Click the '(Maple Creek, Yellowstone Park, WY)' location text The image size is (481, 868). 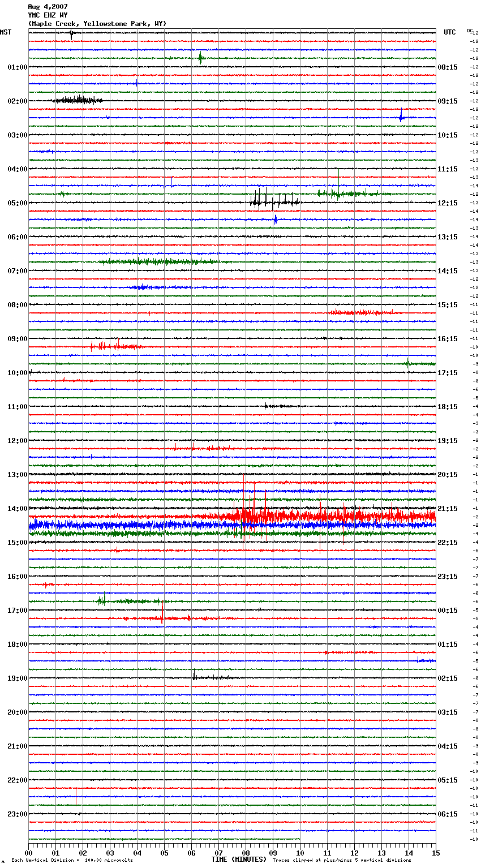point(97,24)
